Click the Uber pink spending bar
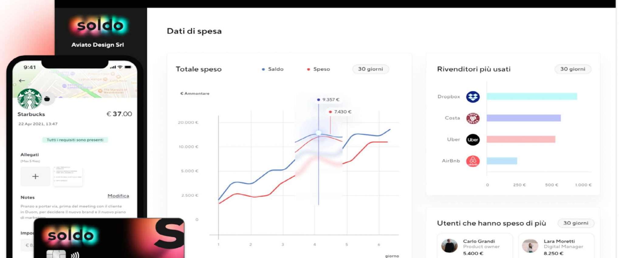Screen dimensions: 644x258 point(521,139)
